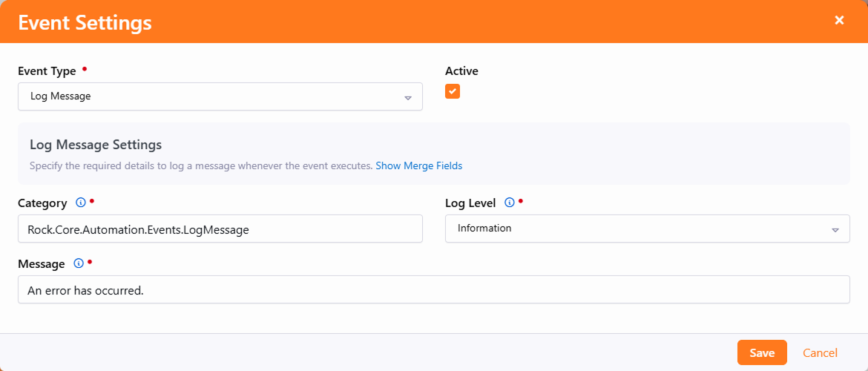Click the Log Level info icon
The image size is (868, 371).
coord(510,203)
